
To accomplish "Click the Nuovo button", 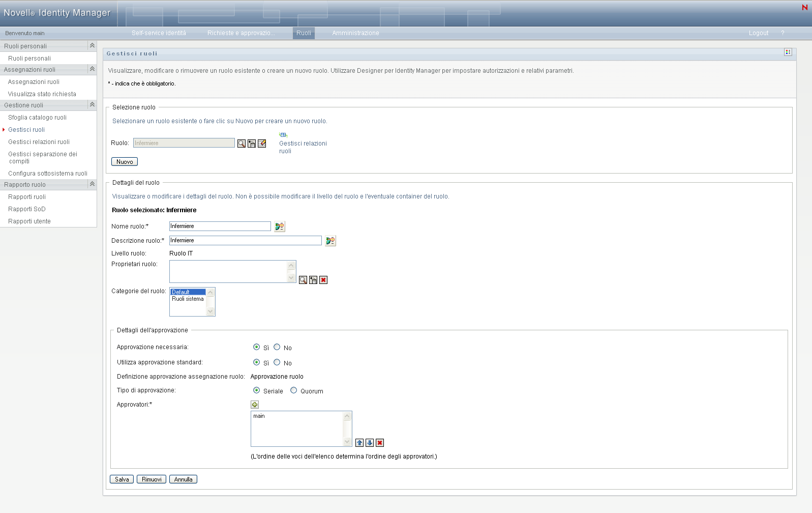I will (x=125, y=162).
